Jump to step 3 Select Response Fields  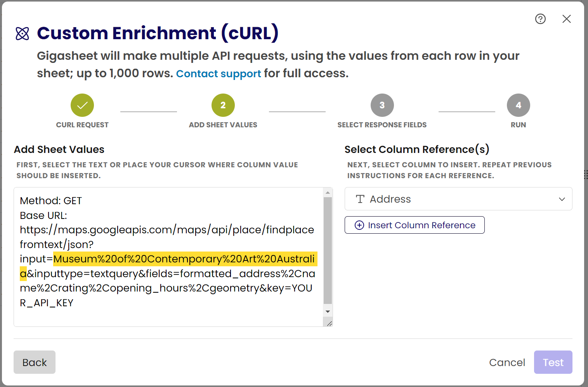(x=382, y=105)
